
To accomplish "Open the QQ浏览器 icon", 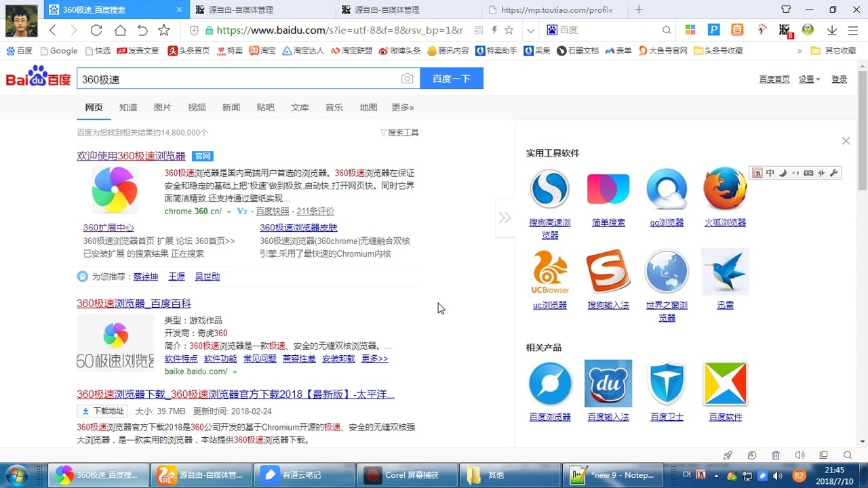I will [x=667, y=189].
